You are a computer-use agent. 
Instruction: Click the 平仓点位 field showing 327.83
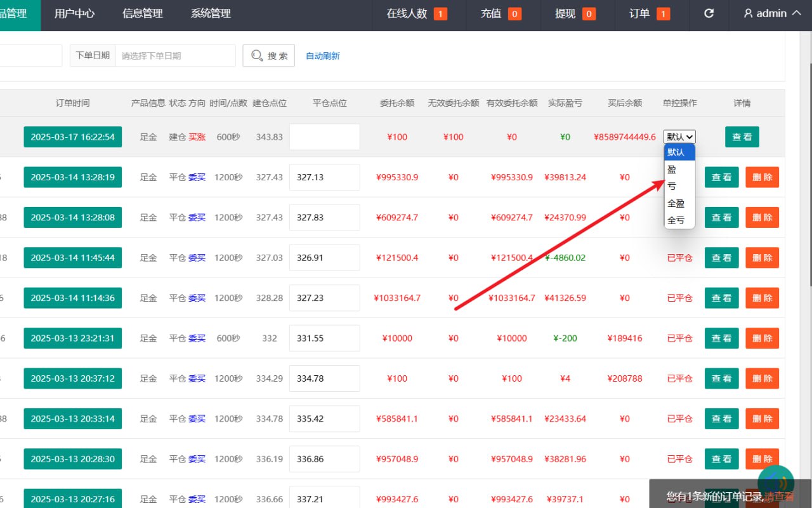[x=324, y=218]
